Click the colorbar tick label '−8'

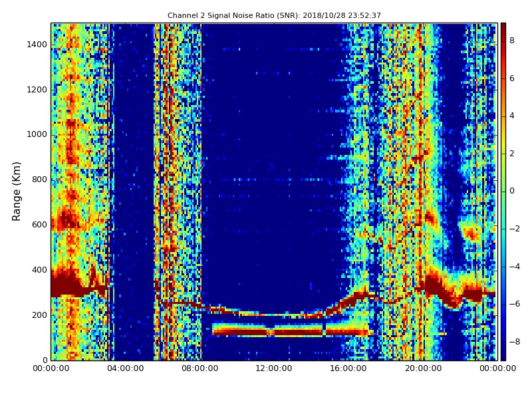click(515, 342)
